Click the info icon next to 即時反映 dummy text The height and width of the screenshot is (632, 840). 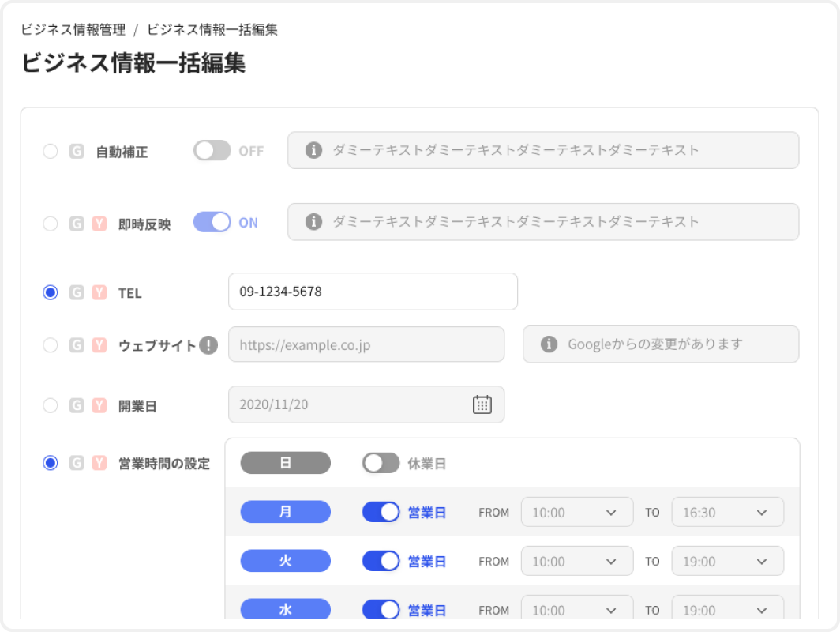[x=313, y=222]
